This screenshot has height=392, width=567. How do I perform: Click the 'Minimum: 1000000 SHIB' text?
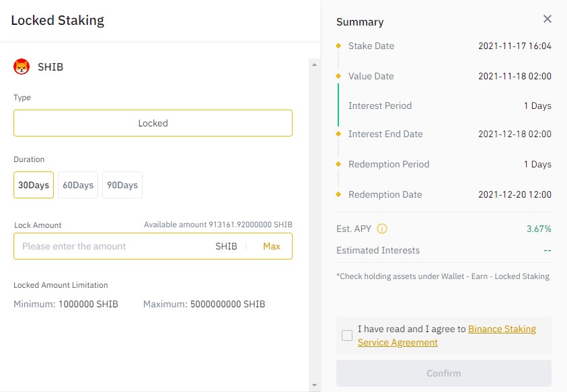click(66, 304)
